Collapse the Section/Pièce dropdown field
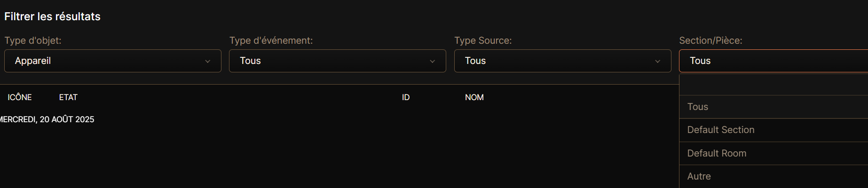This screenshot has height=188, width=868. (773, 61)
